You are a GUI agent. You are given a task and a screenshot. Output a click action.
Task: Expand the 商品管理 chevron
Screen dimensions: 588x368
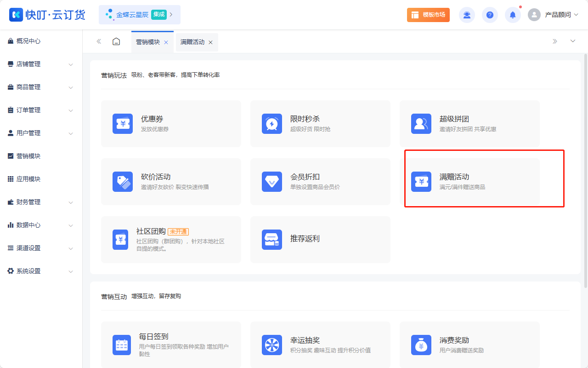coord(71,87)
